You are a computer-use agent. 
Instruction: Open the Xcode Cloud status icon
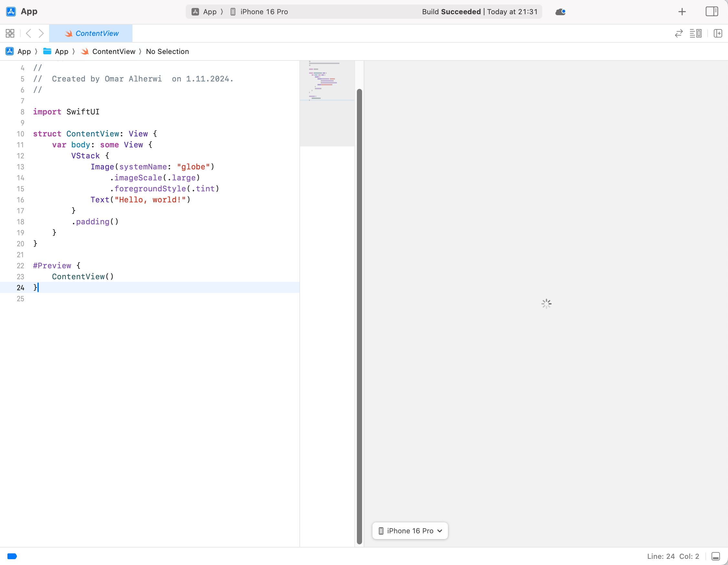click(x=560, y=12)
